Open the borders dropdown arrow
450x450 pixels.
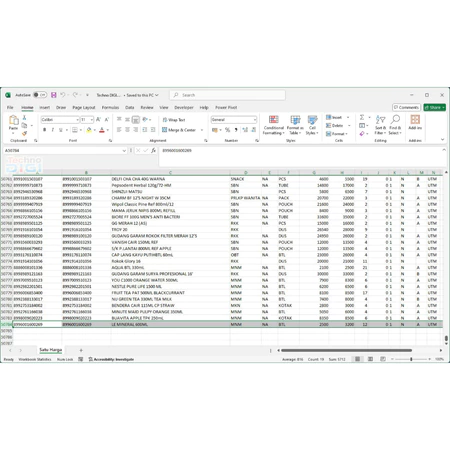(x=81, y=130)
